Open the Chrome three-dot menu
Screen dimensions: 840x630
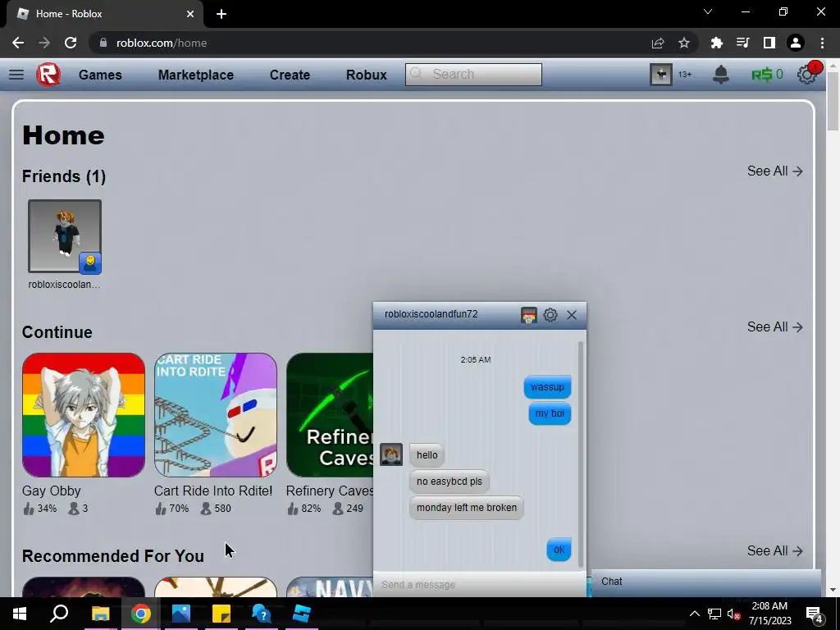coord(822,43)
